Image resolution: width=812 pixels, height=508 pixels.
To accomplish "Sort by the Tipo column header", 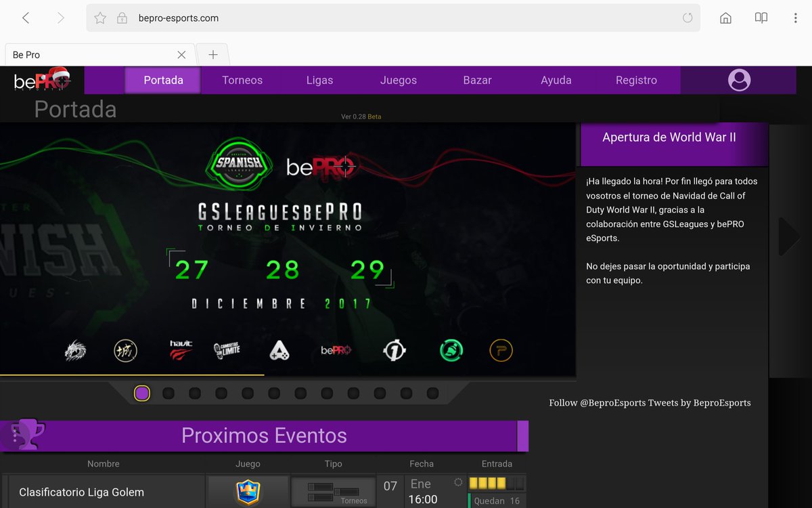I will 334,464.
